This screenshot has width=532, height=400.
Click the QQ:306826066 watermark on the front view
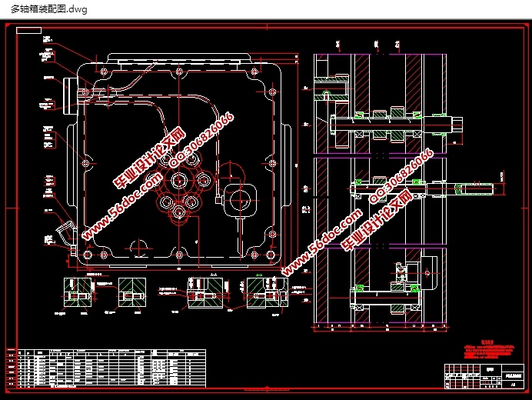point(201,139)
